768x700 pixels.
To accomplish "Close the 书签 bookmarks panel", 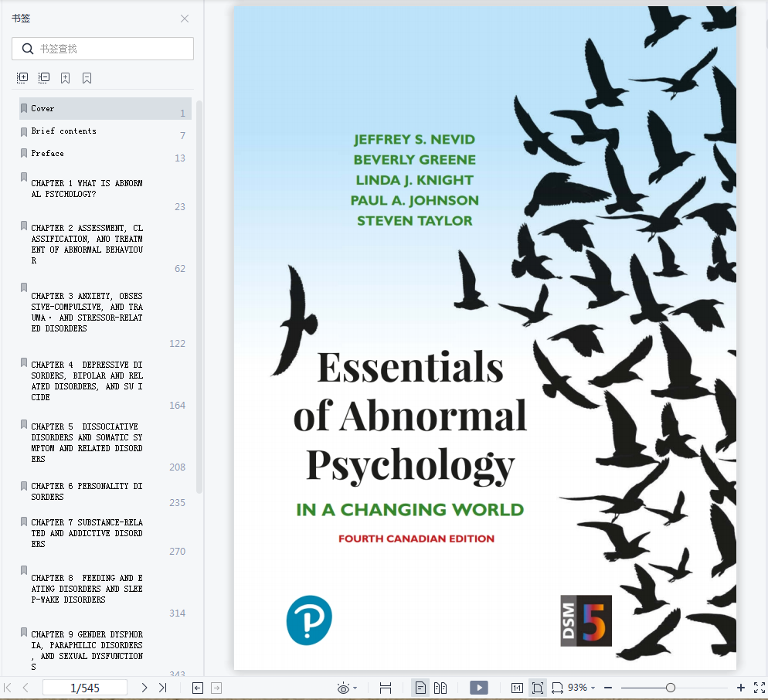I will 185,19.
